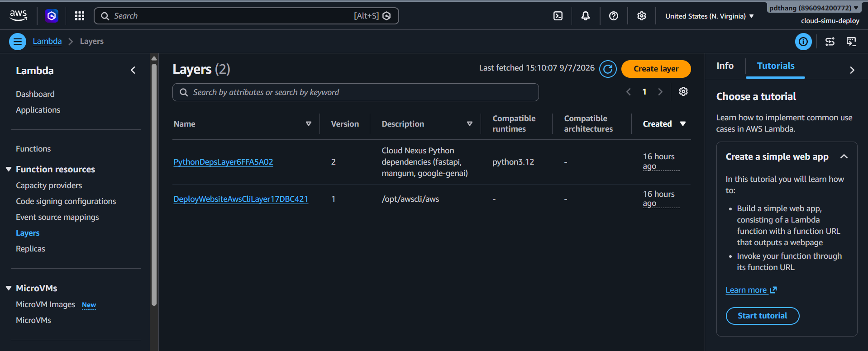
Task: Open the DeployWebsiteAwsCliLayer17DBC421 layer link
Action: 241,199
